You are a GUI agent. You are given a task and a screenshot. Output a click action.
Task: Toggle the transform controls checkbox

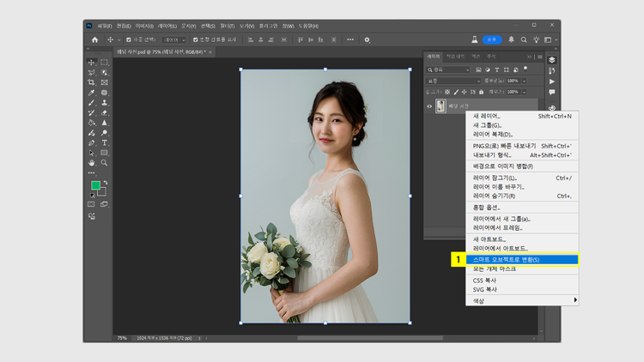pos(196,39)
